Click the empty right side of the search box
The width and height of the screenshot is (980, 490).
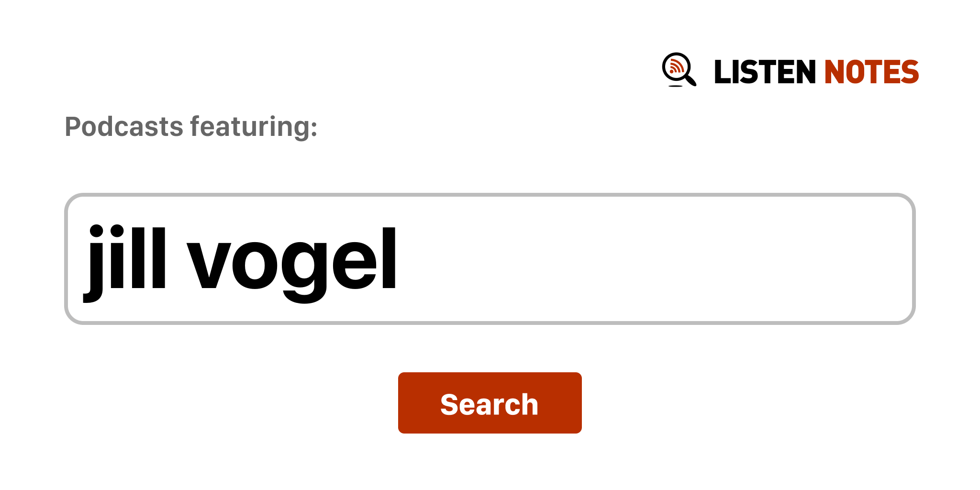tap(656, 259)
